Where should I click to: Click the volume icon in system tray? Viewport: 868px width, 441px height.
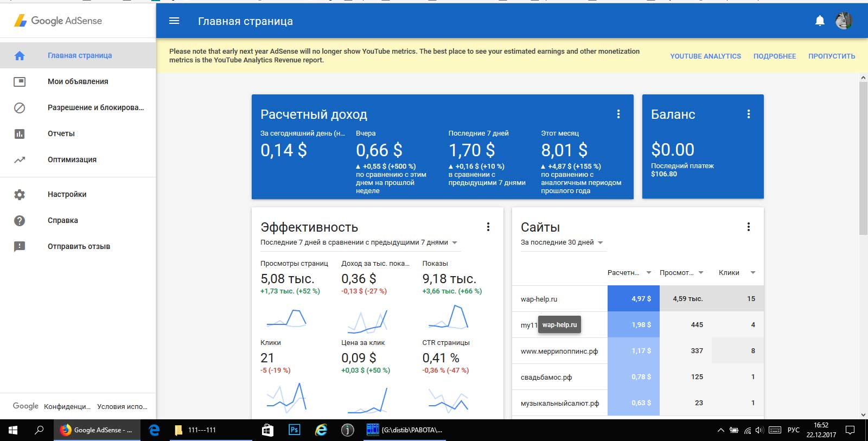(x=759, y=430)
